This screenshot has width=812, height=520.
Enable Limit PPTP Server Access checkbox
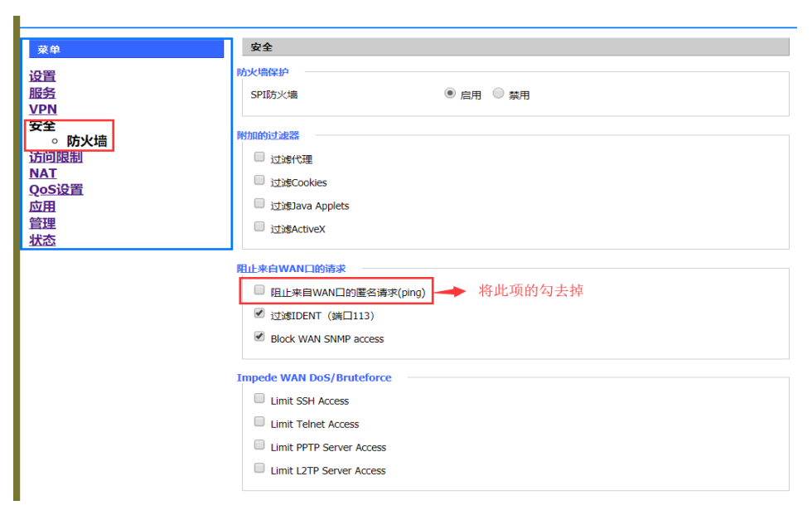(259, 445)
